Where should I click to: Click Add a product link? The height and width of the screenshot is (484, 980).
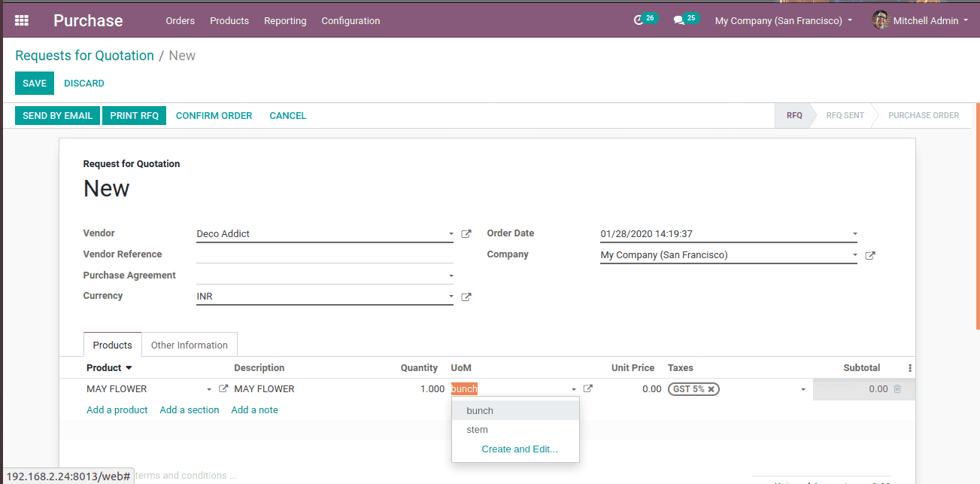coord(117,410)
